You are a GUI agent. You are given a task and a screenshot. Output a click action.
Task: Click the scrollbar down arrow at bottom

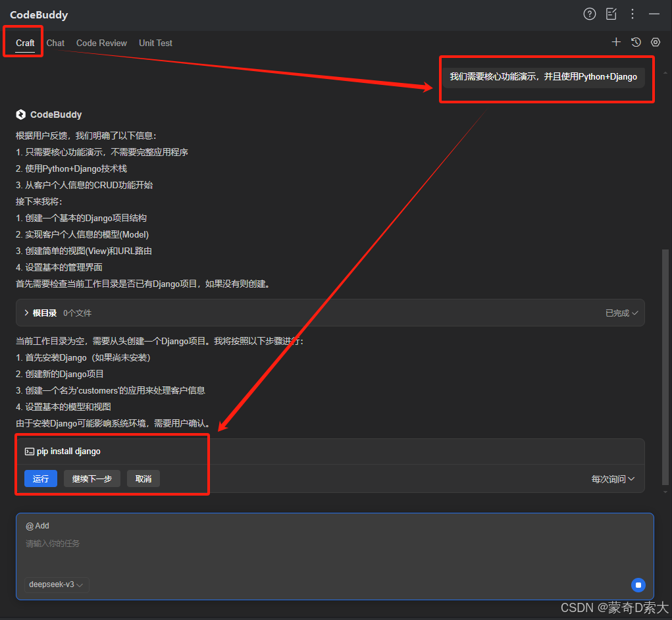(x=665, y=492)
